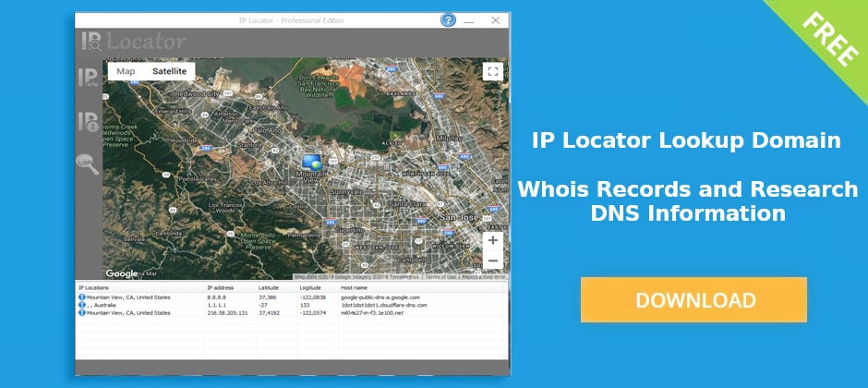Image resolution: width=868 pixels, height=388 pixels.
Task: Click info icon for Australia row
Action: [x=82, y=305]
